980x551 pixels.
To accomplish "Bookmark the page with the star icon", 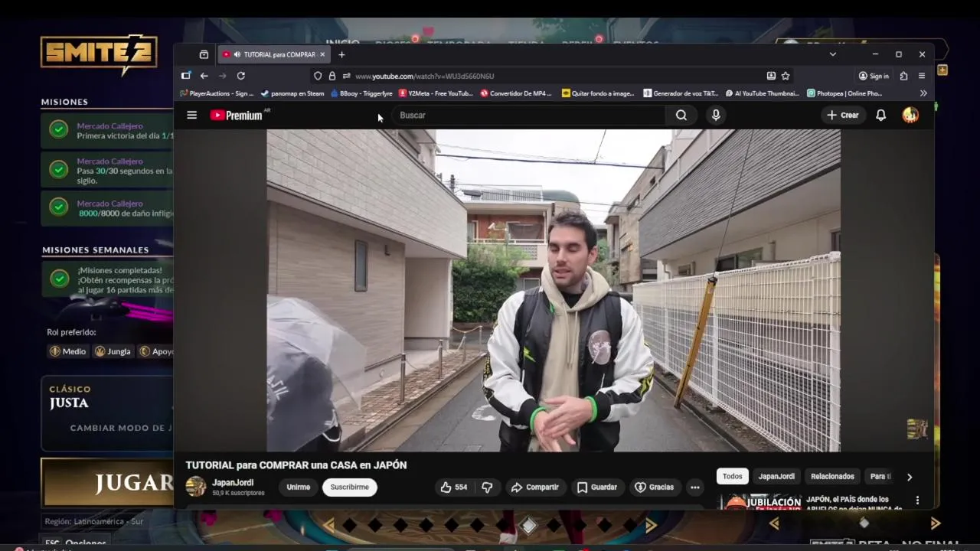I will [786, 76].
